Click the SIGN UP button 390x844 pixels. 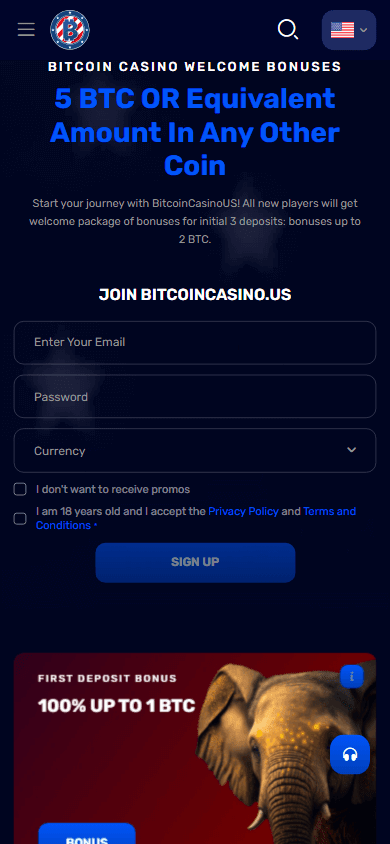click(195, 562)
